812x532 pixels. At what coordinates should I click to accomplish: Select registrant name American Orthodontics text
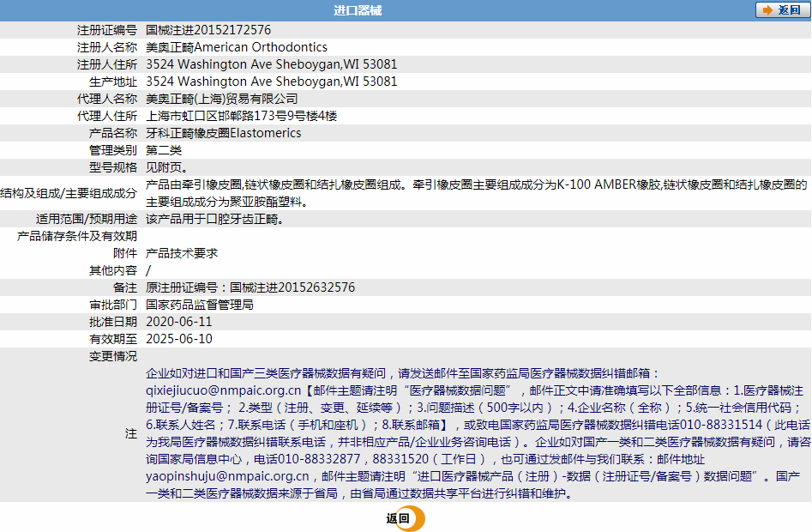click(x=237, y=47)
